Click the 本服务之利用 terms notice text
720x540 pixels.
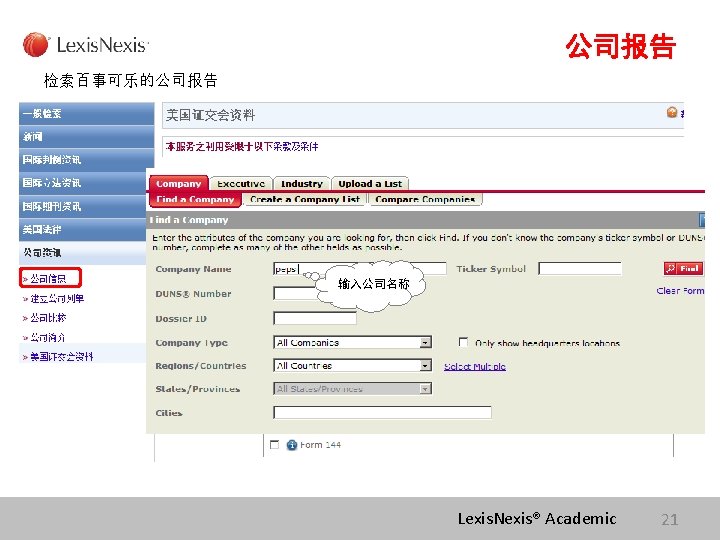[242, 146]
